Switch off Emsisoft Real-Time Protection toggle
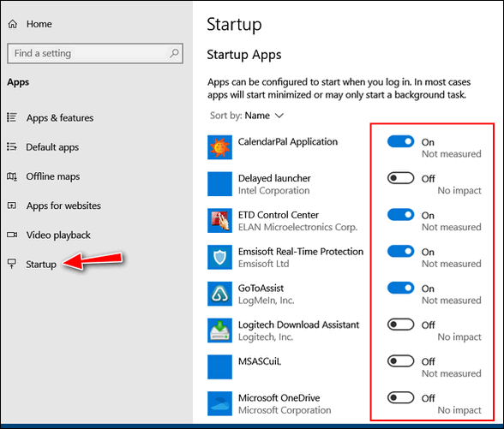 (400, 251)
